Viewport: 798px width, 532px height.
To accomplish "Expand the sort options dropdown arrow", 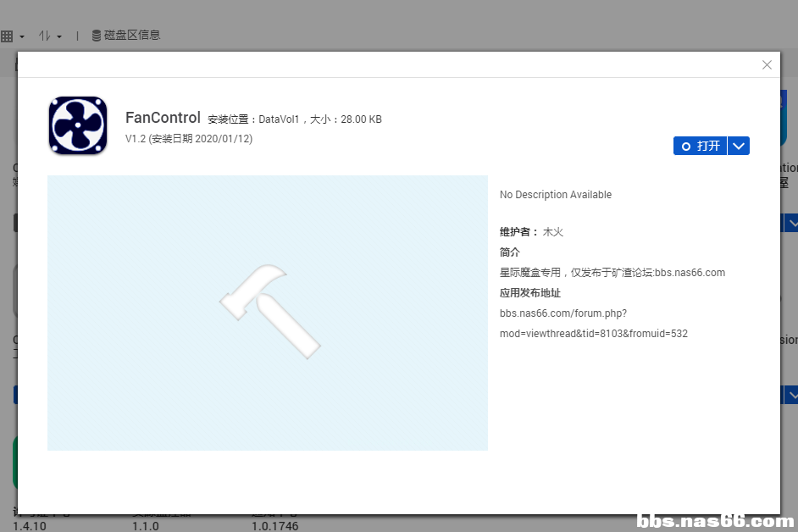I will click(x=58, y=35).
